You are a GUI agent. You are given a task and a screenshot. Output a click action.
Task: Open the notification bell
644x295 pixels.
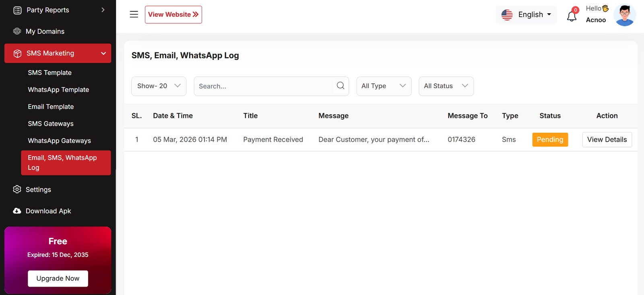point(572,16)
